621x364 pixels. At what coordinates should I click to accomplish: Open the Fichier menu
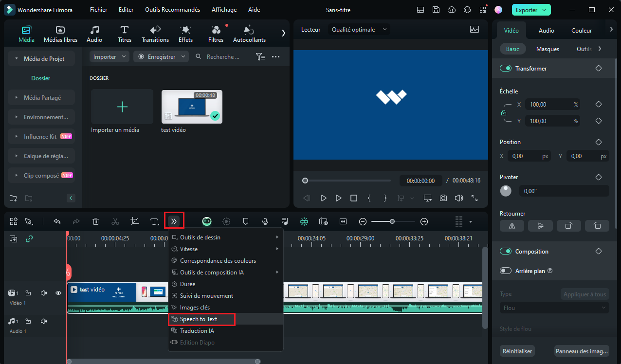pos(98,10)
